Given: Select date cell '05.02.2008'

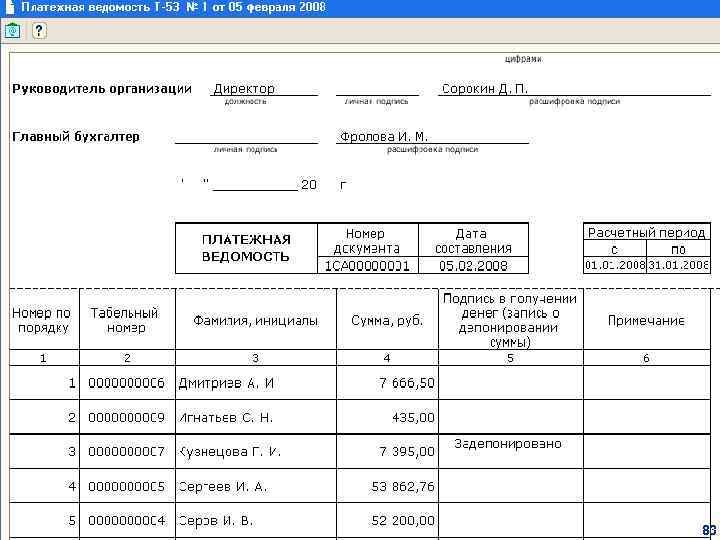Looking at the screenshot, I should [x=473, y=265].
